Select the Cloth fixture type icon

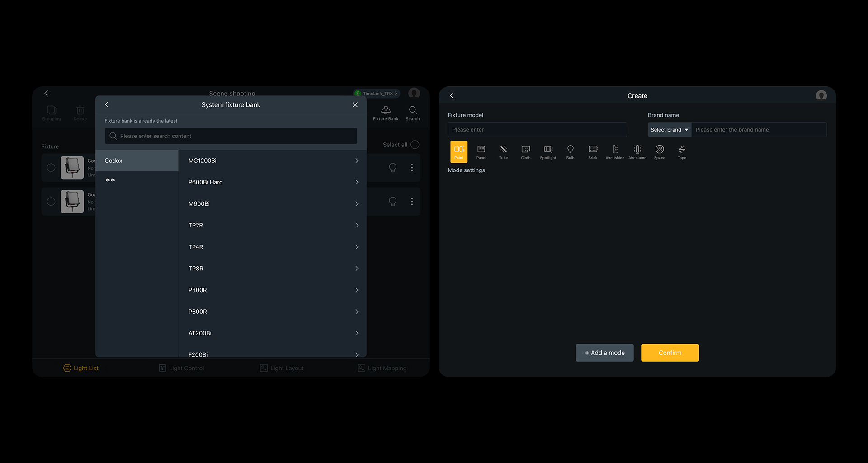tap(526, 151)
